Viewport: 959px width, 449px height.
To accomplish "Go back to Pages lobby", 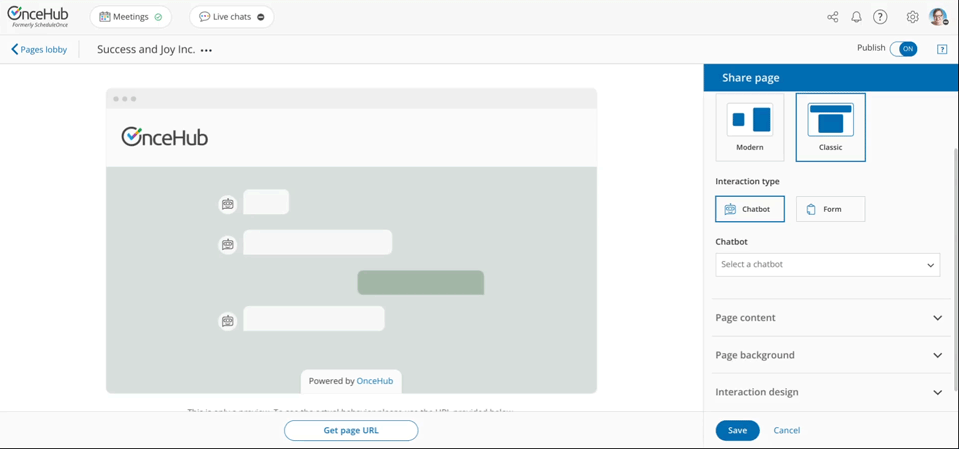I will point(39,50).
